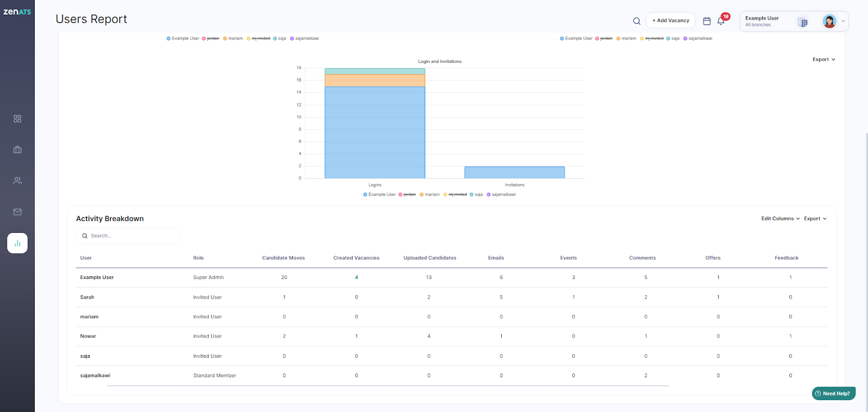This screenshot has width=868, height=412.
Task: Open global search magnifier in header
Action: click(637, 21)
